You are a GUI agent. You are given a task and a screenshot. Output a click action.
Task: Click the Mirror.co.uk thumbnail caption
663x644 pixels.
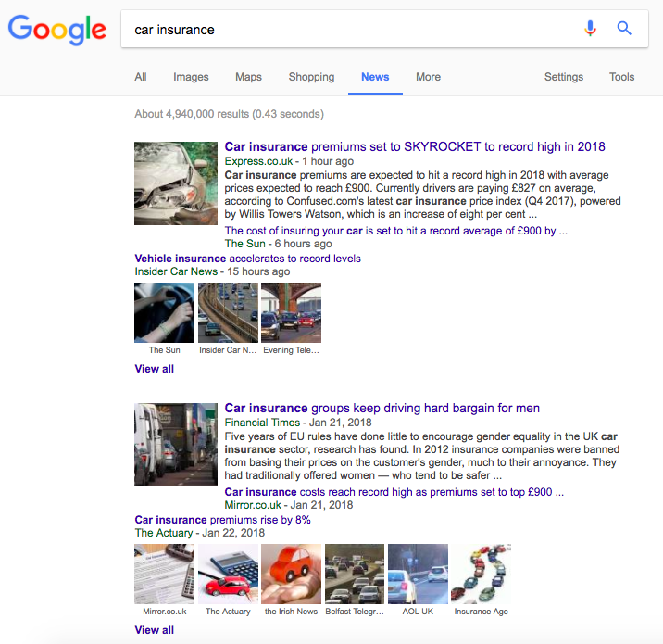click(165, 612)
